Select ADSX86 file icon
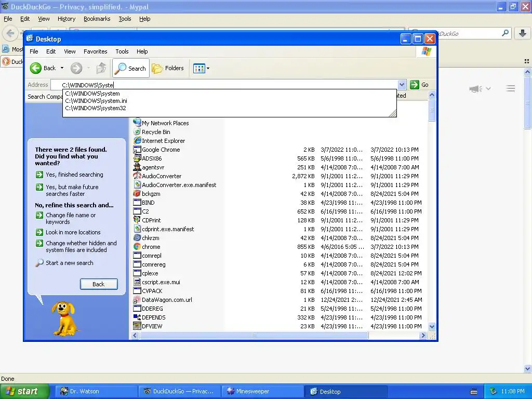This screenshot has width=532, height=399. point(137,158)
